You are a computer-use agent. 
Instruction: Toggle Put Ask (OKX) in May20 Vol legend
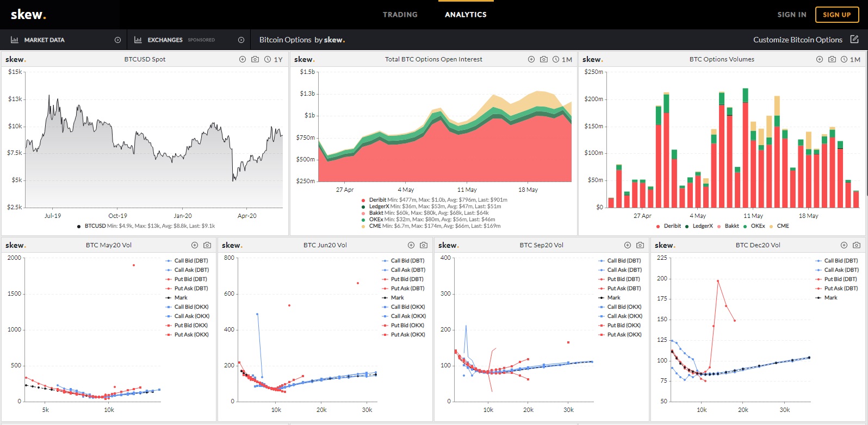tap(187, 335)
